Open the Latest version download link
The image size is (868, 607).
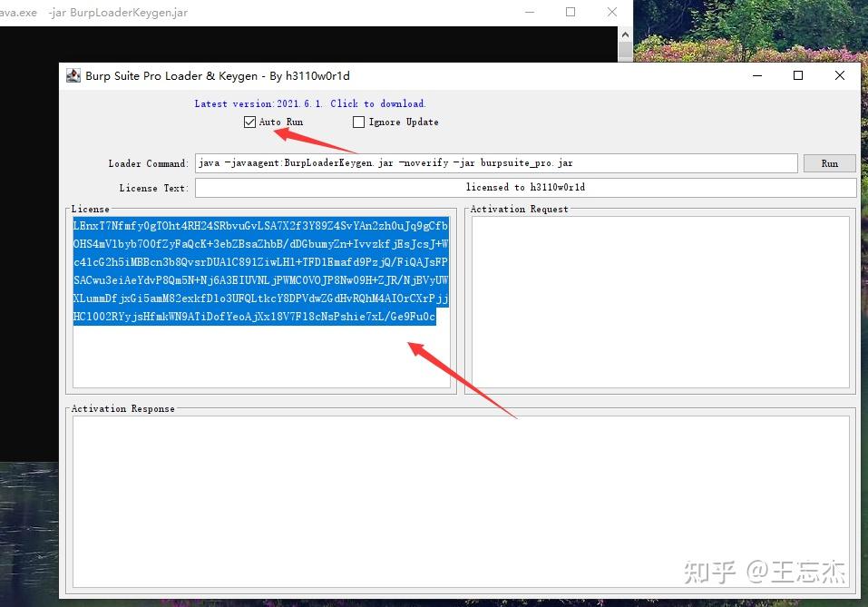click(309, 103)
